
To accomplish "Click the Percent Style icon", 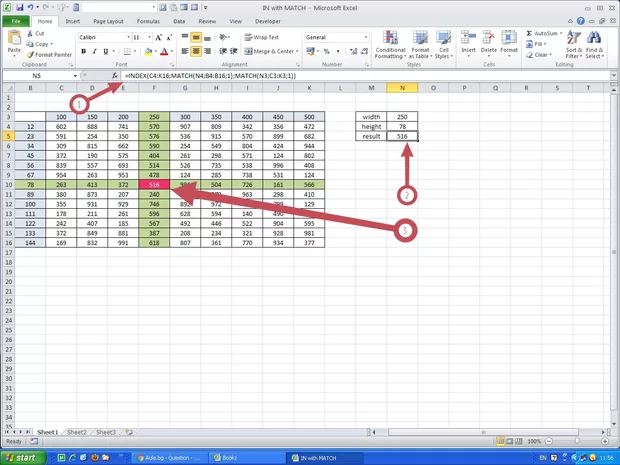I will coord(327,51).
